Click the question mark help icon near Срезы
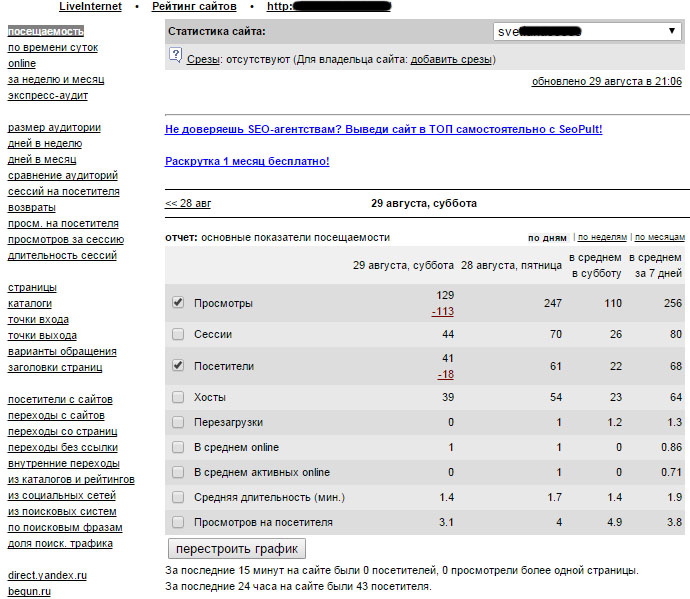 [x=175, y=55]
